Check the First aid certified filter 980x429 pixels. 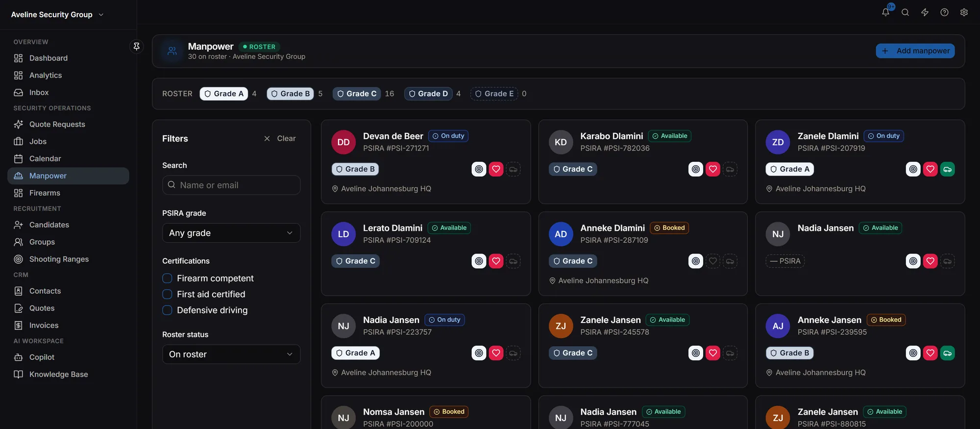tap(167, 294)
